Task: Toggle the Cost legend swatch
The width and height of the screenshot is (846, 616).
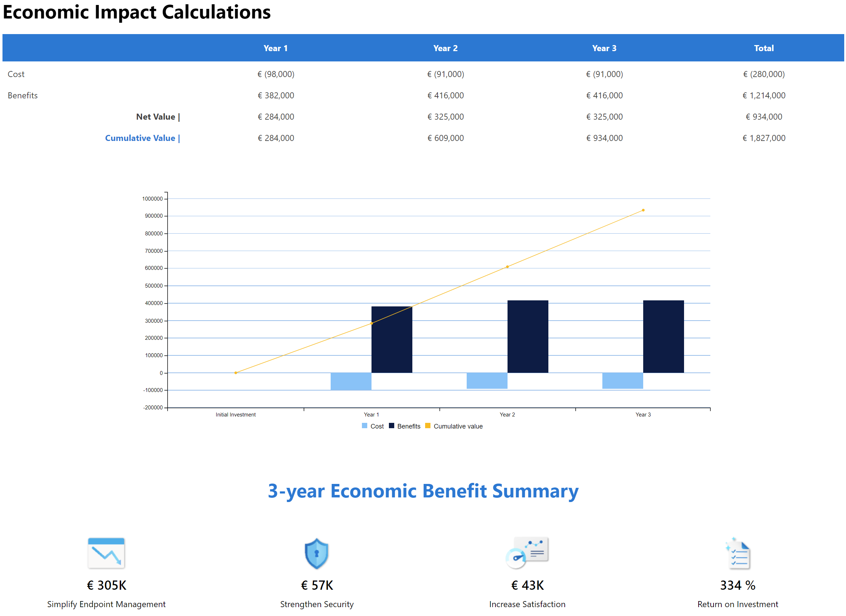Action: 364,426
